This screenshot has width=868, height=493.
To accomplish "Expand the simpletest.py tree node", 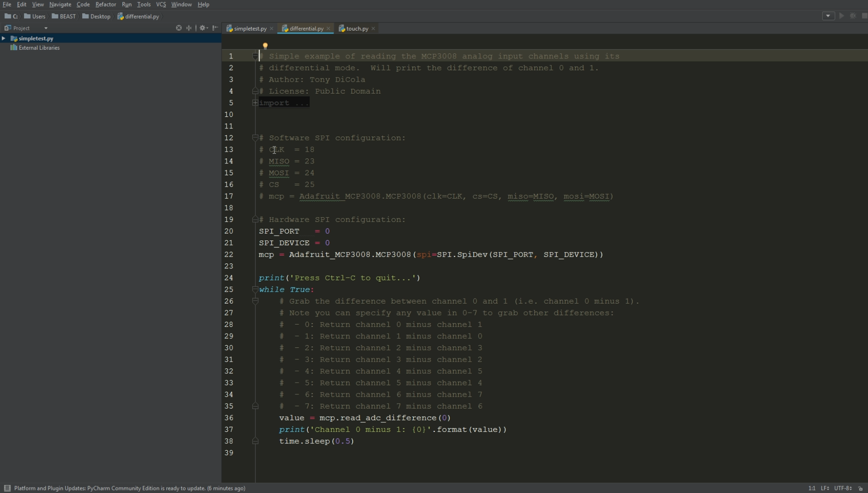I will coord(4,38).
